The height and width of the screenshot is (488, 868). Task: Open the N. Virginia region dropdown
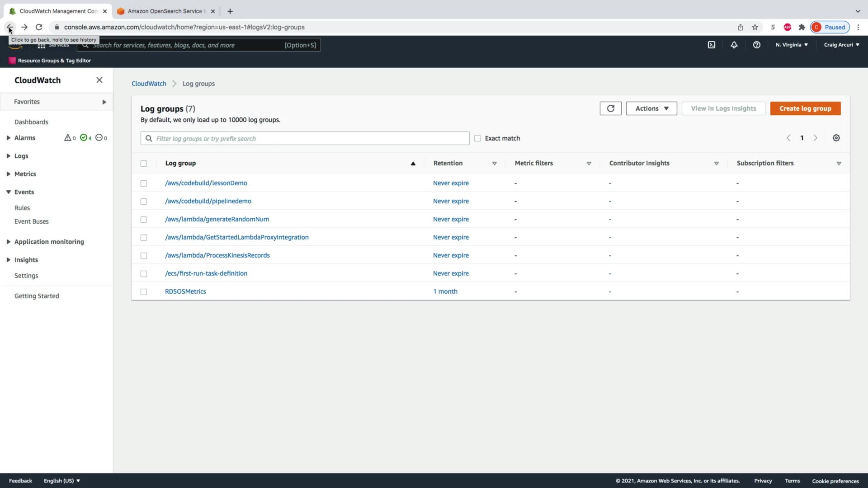tap(791, 45)
